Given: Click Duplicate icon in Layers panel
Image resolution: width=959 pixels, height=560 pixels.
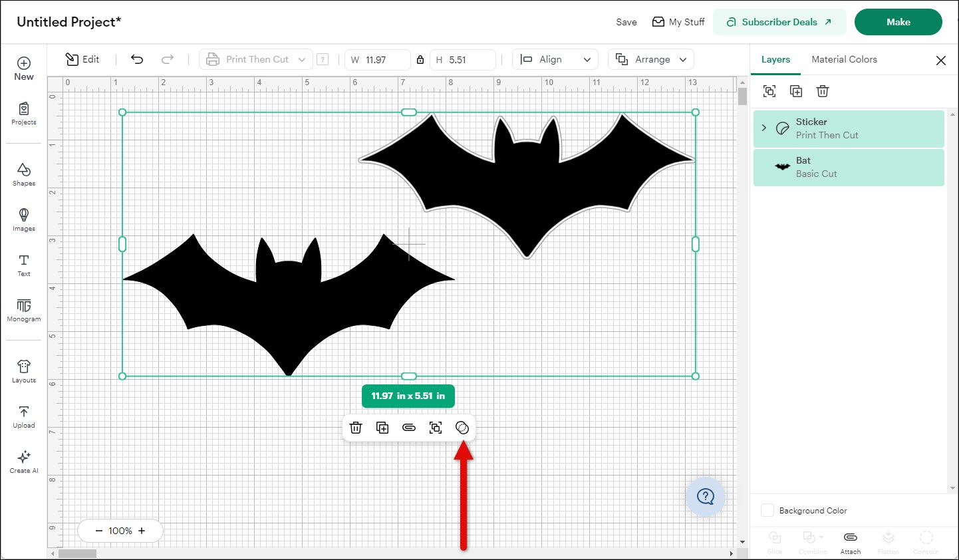Looking at the screenshot, I should (796, 91).
